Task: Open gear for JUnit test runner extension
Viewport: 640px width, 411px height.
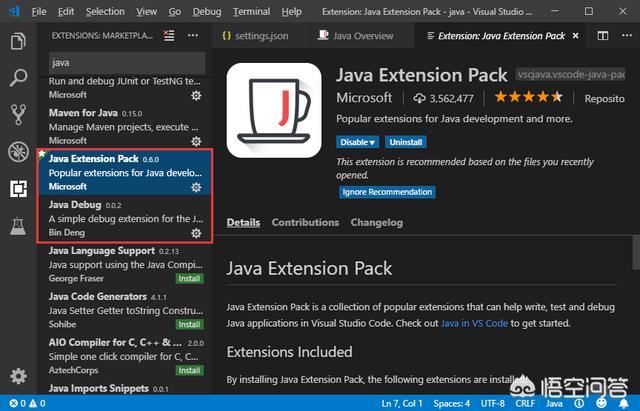Action: point(196,96)
